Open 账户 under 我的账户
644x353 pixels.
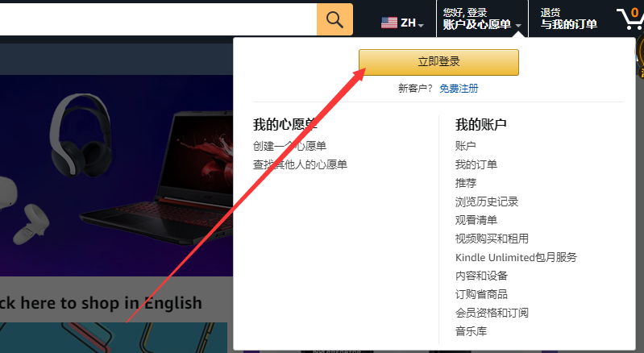(x=465, y=146)
